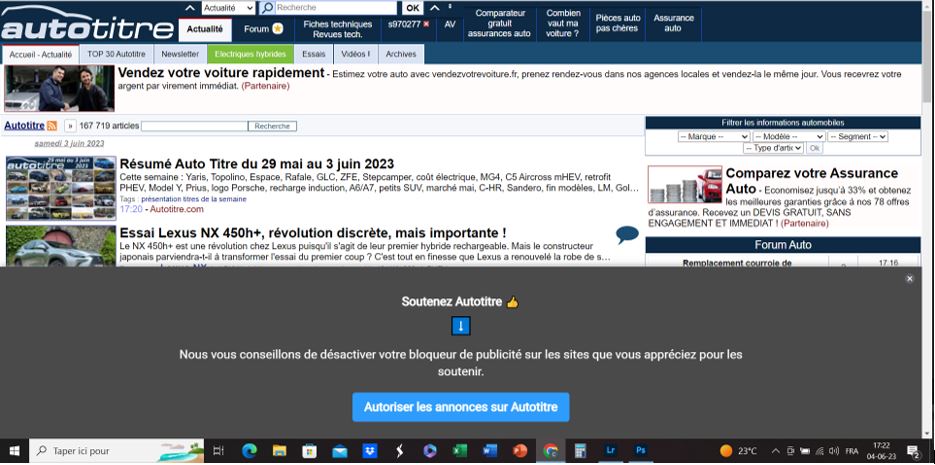
Task: Click the comment bubble icon for Lexus article
Action: (627, 234)
